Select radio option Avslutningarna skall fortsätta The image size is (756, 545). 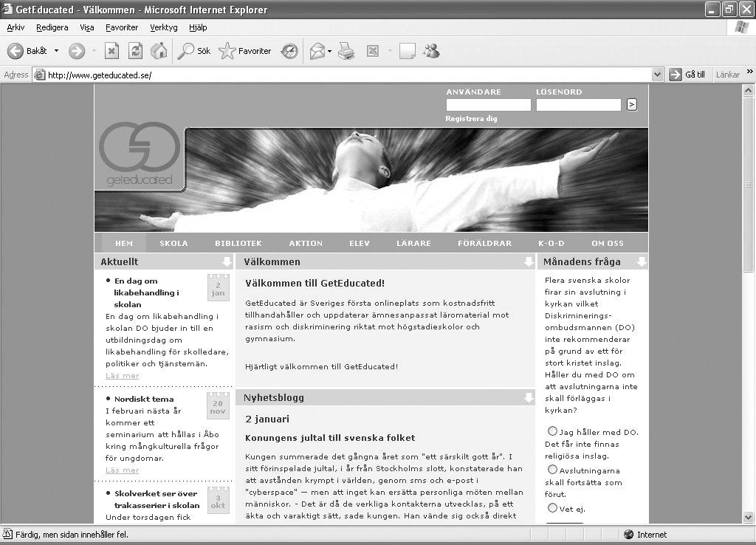pyautogui.click(x=552, y=470)
